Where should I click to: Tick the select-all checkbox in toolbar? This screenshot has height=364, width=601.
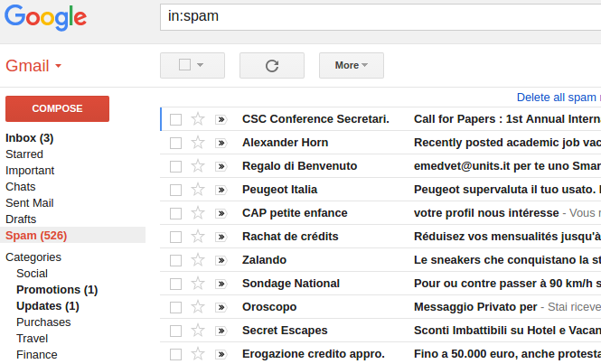184,65
